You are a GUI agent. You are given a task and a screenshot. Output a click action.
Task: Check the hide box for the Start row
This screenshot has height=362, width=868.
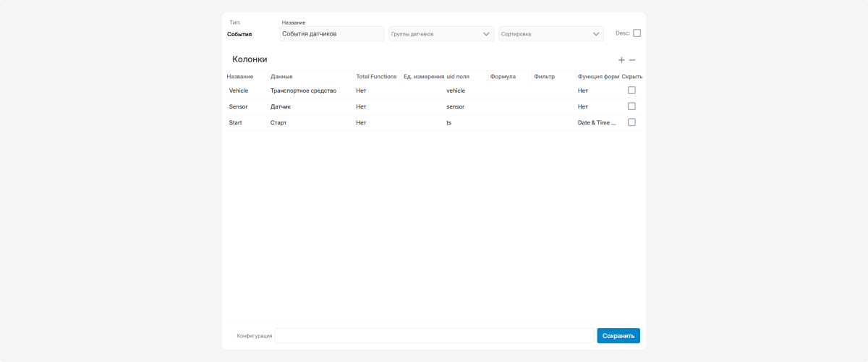[631, 122]
